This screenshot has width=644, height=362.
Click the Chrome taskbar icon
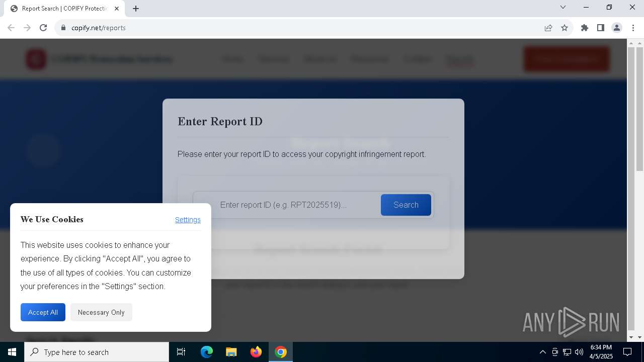(x=281, y=352)
